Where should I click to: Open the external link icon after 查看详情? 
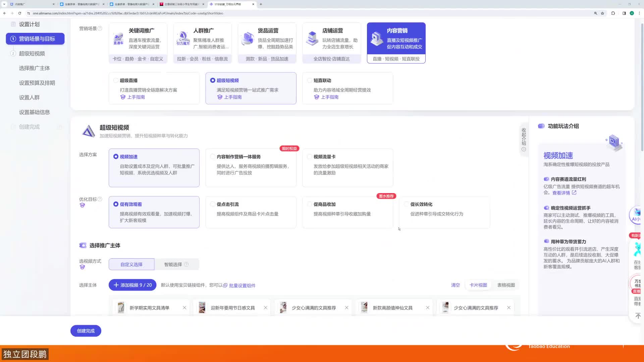click(574, 193)
